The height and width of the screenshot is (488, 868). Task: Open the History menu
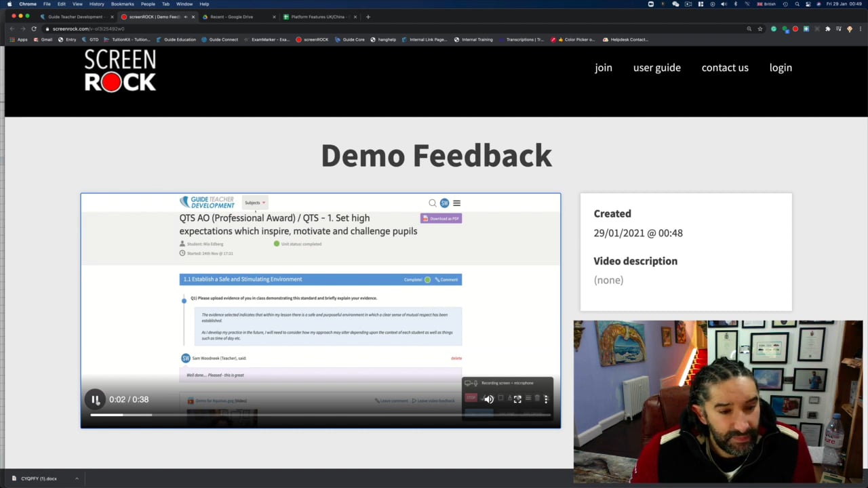[96, 4]
